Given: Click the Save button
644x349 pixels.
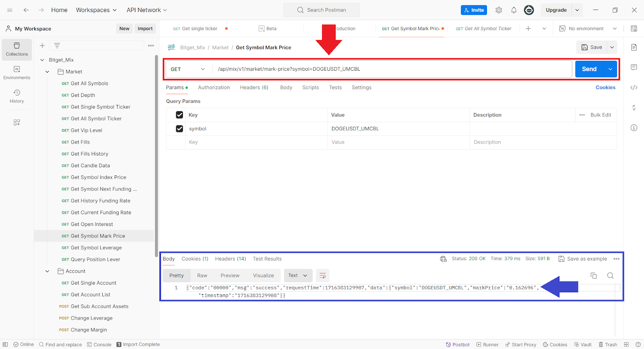Looking at the screenshot, I should coord(592,47).
